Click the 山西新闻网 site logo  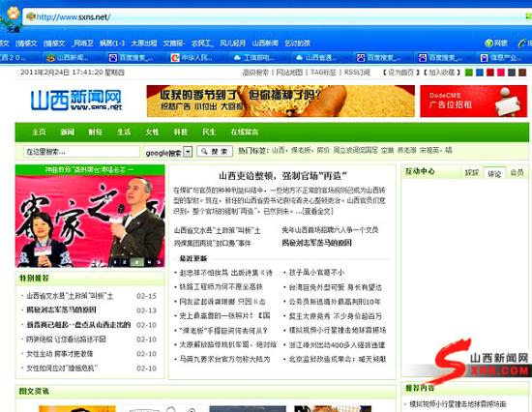76,101
